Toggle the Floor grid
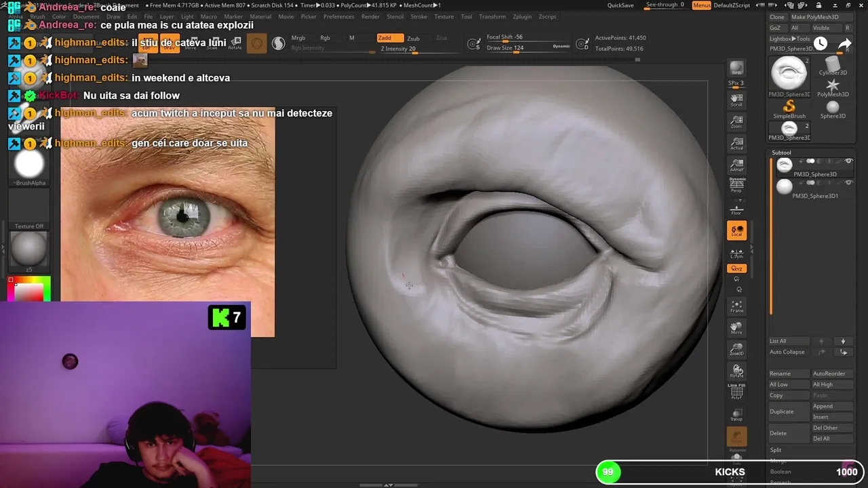868x488 pixels. tap(736, 208)
